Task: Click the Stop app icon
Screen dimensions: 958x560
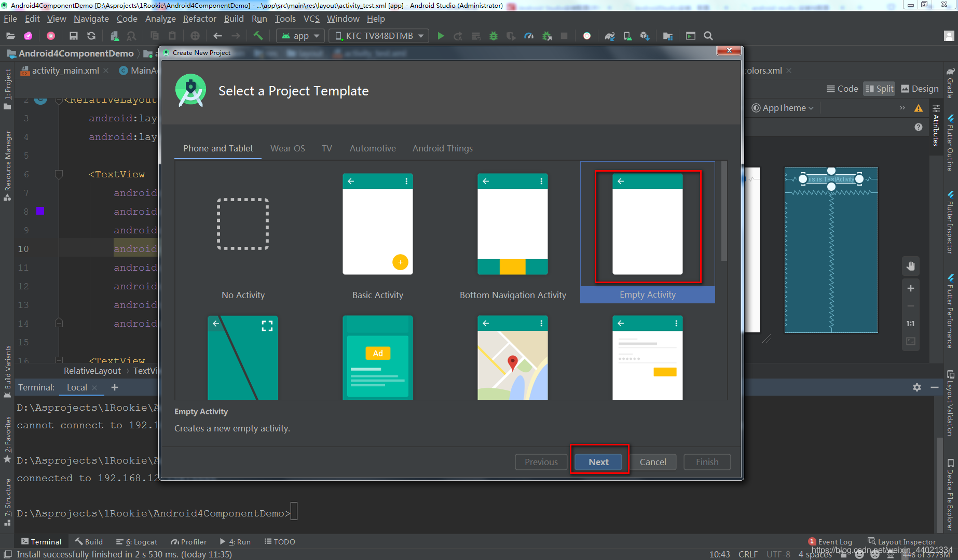Action: tap(564, 36)
